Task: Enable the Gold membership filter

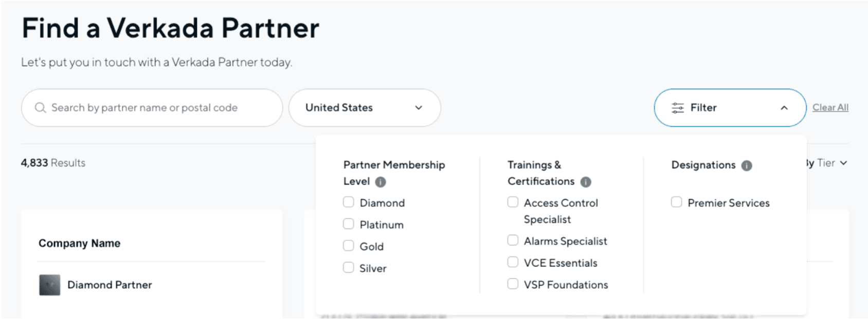Action: (x=349, y=246)
